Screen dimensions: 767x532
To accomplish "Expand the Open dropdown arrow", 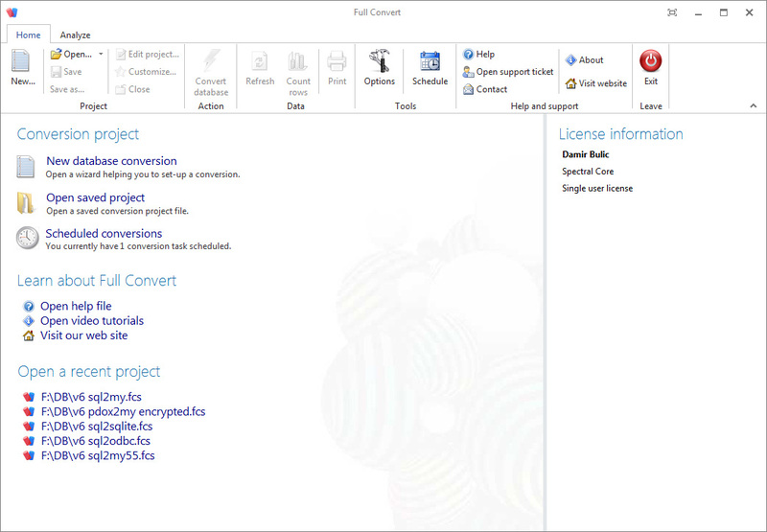I will pos(101,55).
